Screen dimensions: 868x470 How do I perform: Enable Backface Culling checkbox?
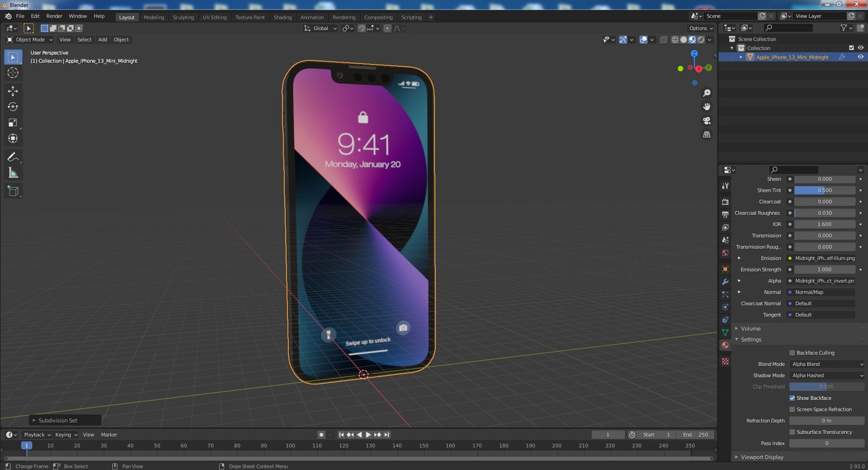(x=792, y=353)
